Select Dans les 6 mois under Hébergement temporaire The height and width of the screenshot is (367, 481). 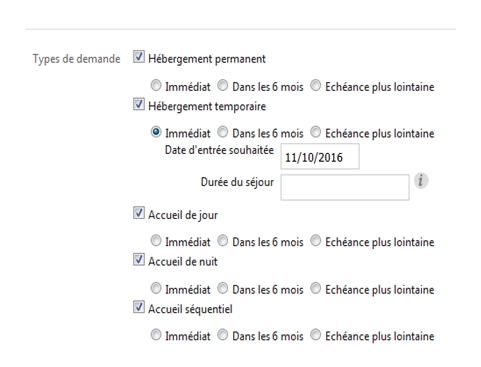point(223,132)
